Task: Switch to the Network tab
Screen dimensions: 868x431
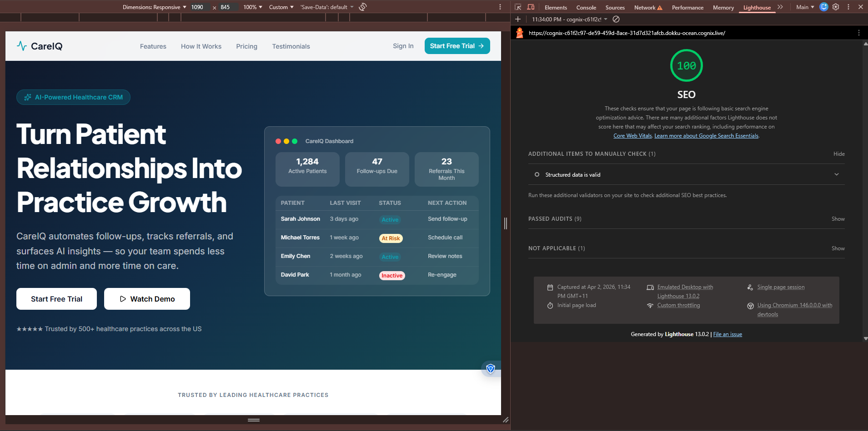Action: tap(645, 8)
